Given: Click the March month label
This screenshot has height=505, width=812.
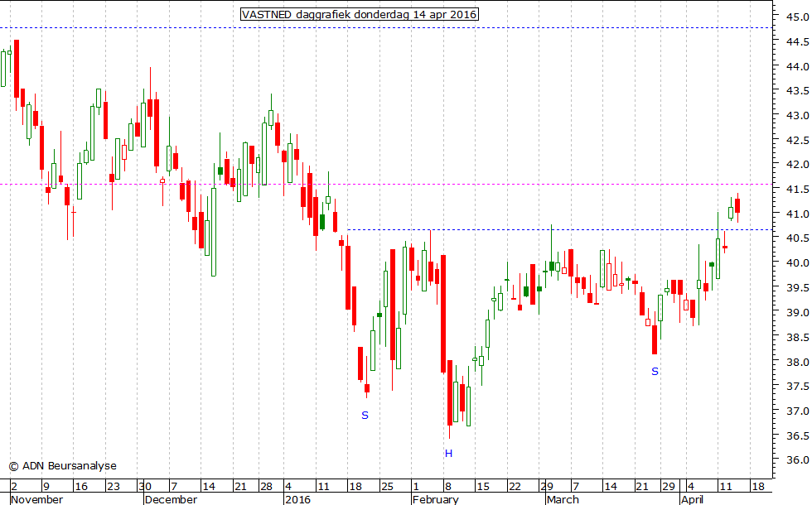Looking at the screenshot, I should coord(563,499).
